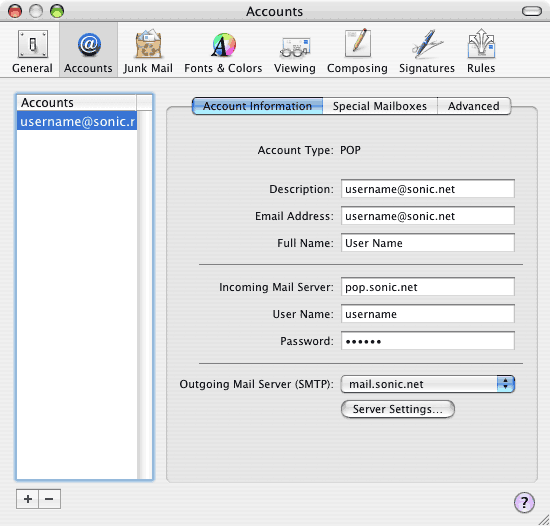
Task: Switch to the Advanced tab
Action: pos(474,106)
